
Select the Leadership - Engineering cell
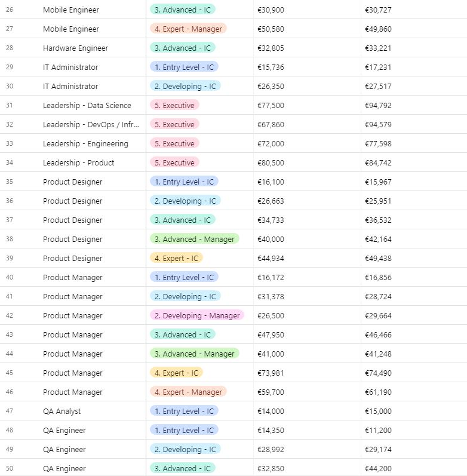tap(85, 144)
